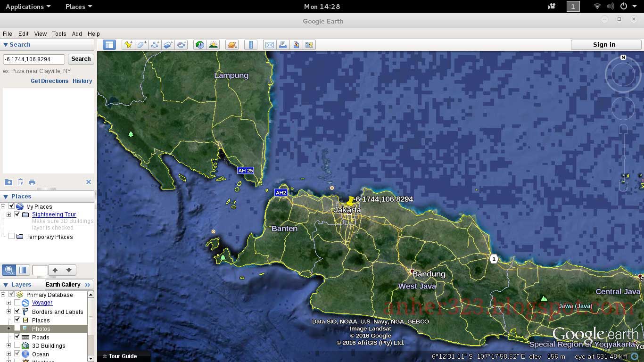Click the Print icon in the main toolbar

click(283, 45)
